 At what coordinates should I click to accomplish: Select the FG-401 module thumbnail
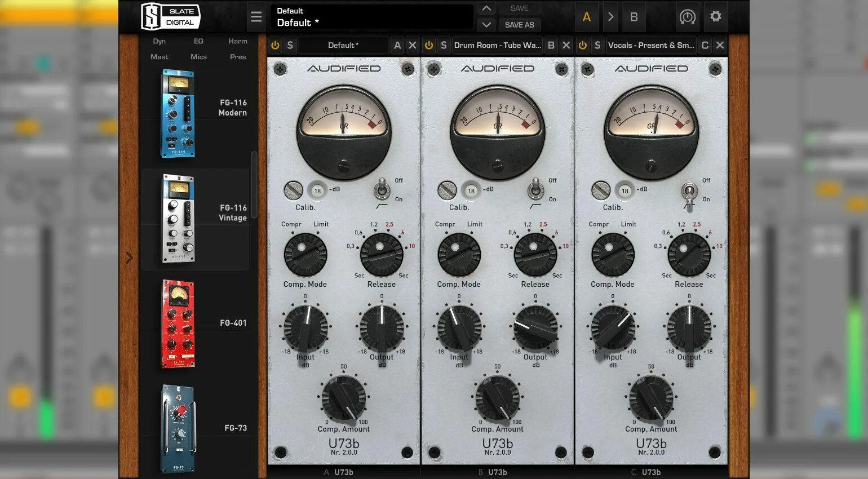pos(178,324)
